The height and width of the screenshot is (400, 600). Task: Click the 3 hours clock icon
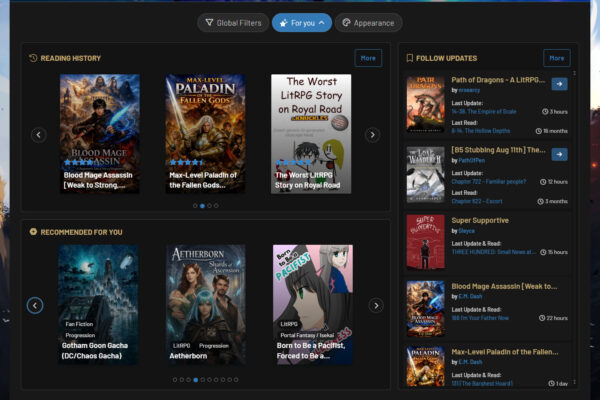coord(545,112)
